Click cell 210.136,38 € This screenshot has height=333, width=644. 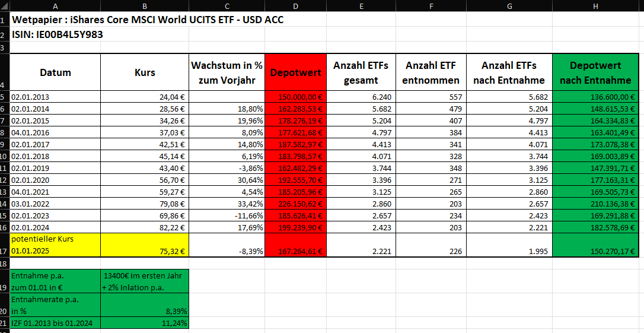pyautogui.click(x=595, y=204)
